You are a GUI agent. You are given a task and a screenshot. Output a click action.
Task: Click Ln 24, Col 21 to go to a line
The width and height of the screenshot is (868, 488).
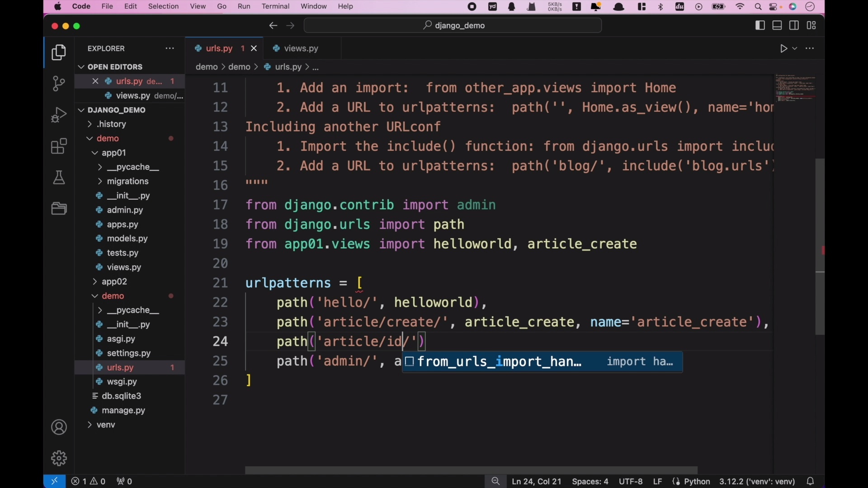coord(536,481)
